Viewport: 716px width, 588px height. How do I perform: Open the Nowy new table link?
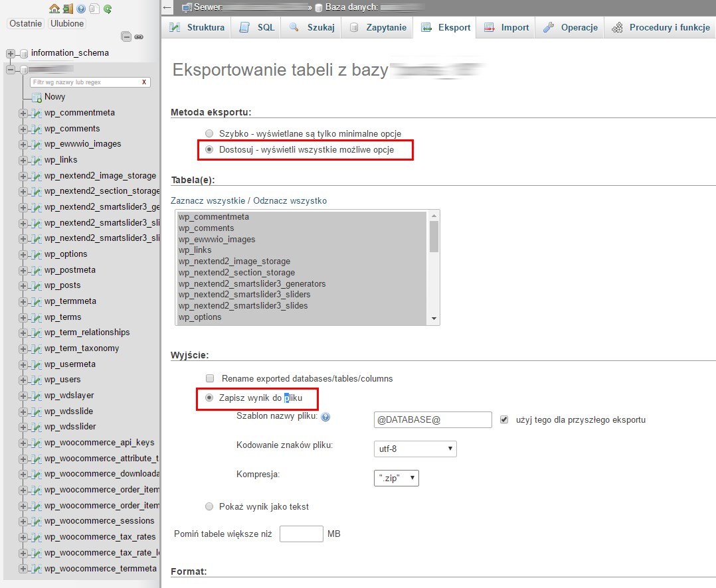(54, 97)
